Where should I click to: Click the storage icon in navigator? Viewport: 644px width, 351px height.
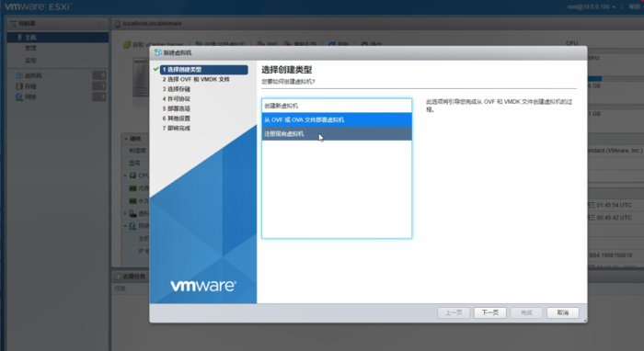(x=19, y=86)
